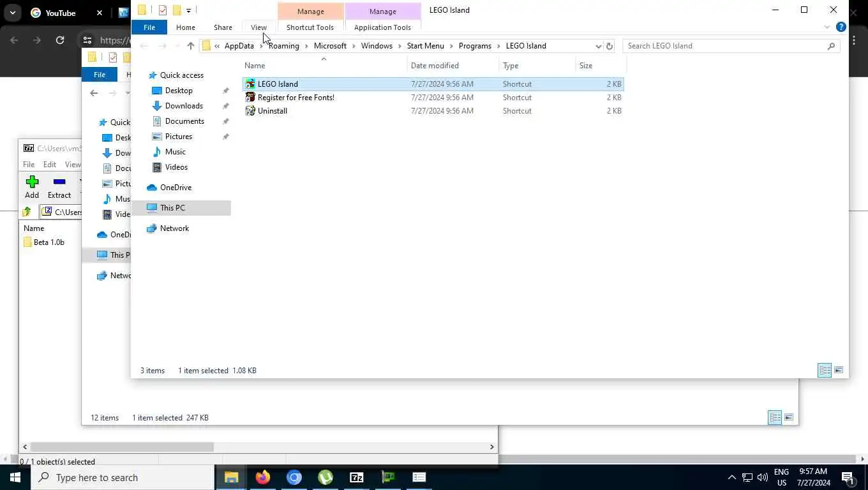Select the Register for Free Fonts! icon
Image resolution: width=868 pixels, height=490 pixels.
(x=250, y=98)
